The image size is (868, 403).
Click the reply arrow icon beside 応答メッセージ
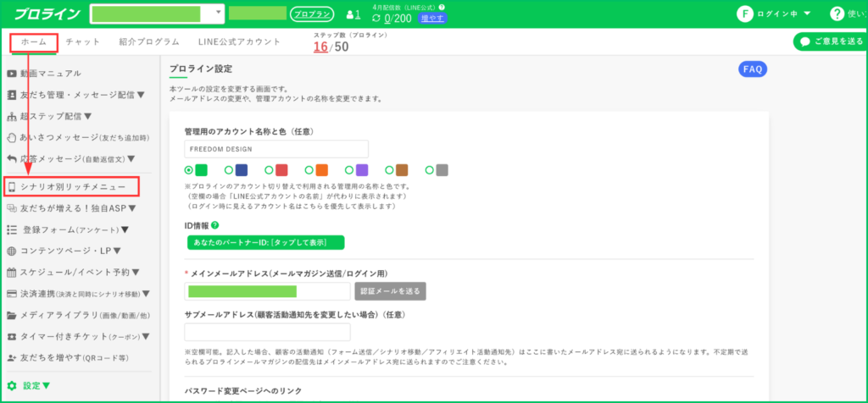point(12,158)
